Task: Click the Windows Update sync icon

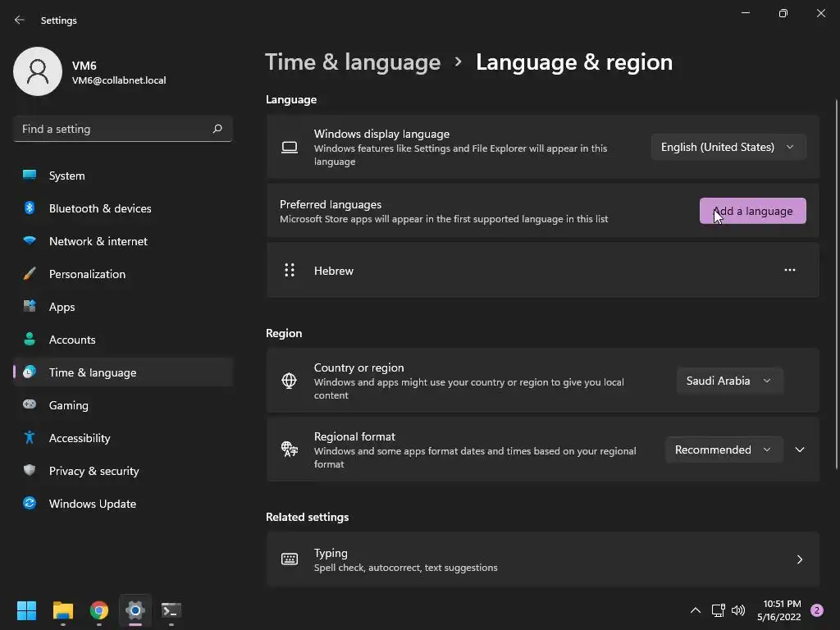Action: (x=30, y=503)
